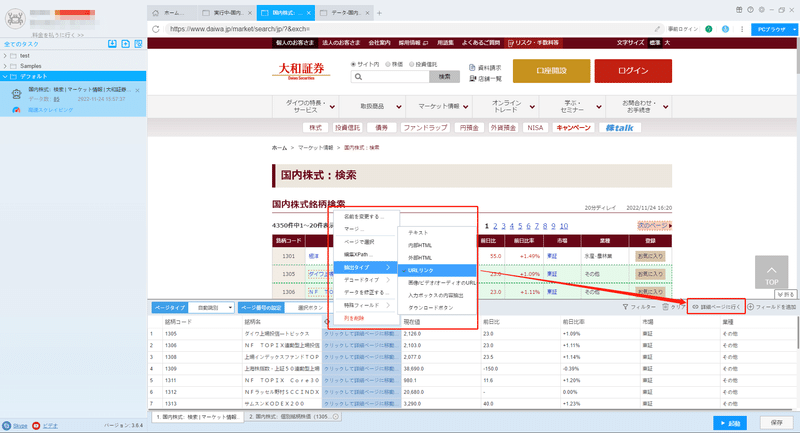Click the gold 口座開設 button
Viewport: 800px width, 433px height.
click(552, 71)
